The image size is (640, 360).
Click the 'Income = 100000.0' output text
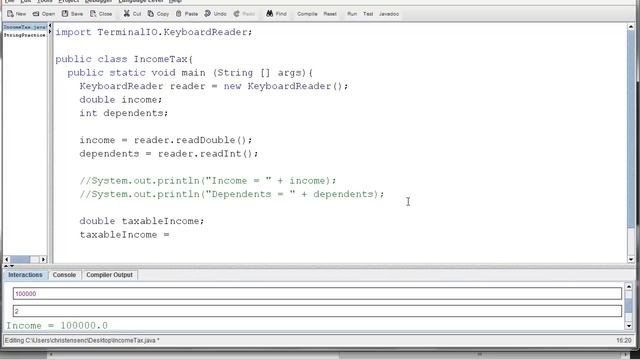(57, 326)
